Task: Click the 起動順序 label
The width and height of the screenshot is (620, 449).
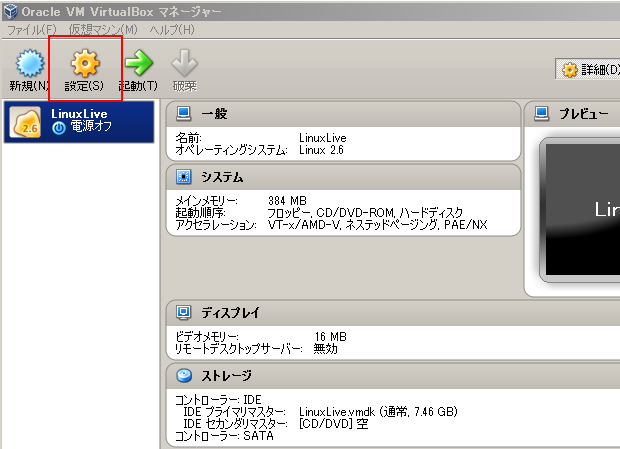Action: point(200,213)
